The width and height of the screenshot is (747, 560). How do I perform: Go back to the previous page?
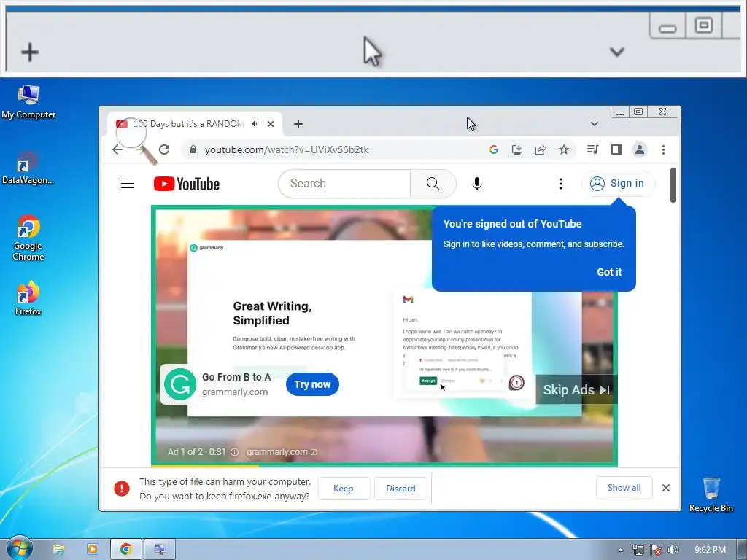point(117,149)
